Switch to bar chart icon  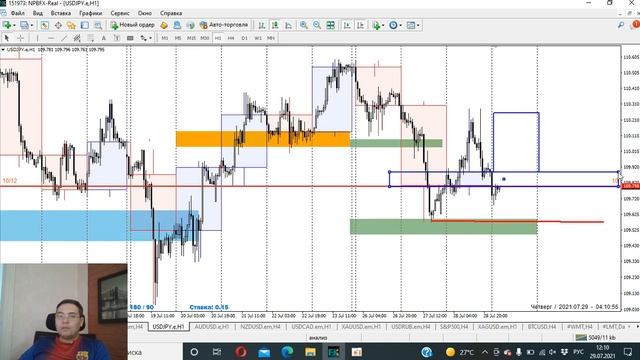pos(262,25)
